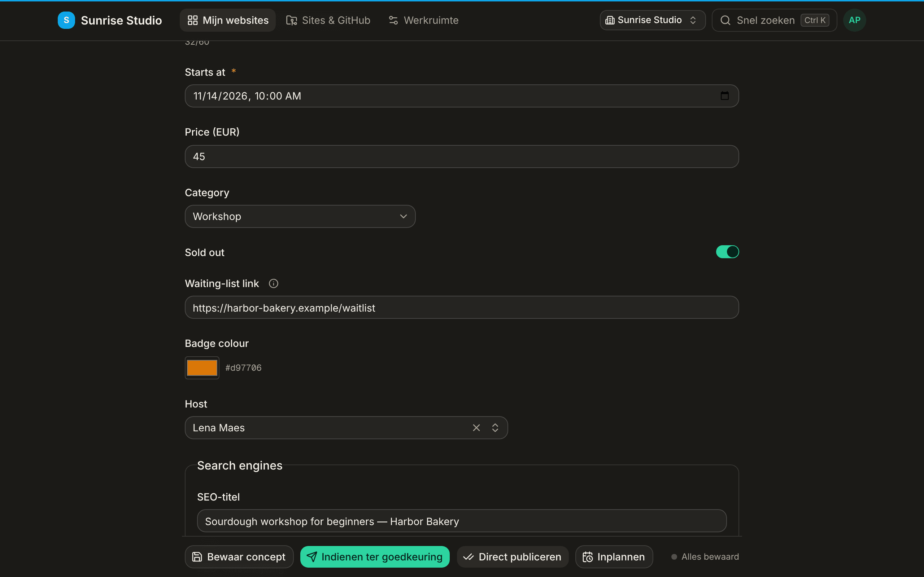Click the Waiting-list link info icon
This screenshot has width=924, height=577.
pos(273,283)
